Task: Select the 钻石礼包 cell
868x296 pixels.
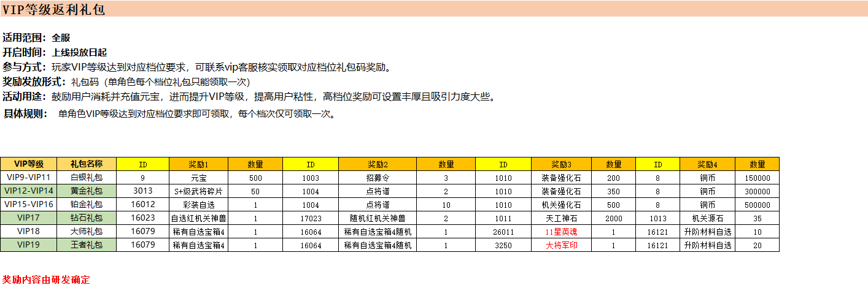Action: 87,218
